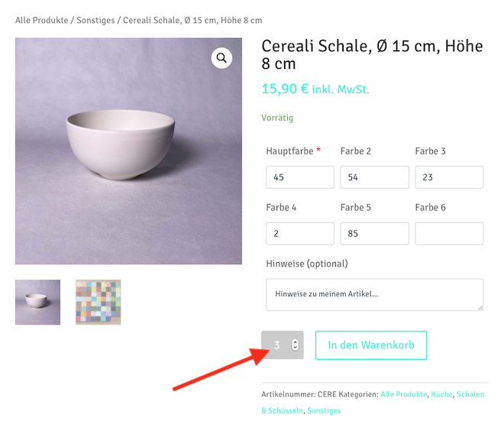Select the white bowl thumbnail
This screenshot has width=504, height=430.
[x=37, y=302]
